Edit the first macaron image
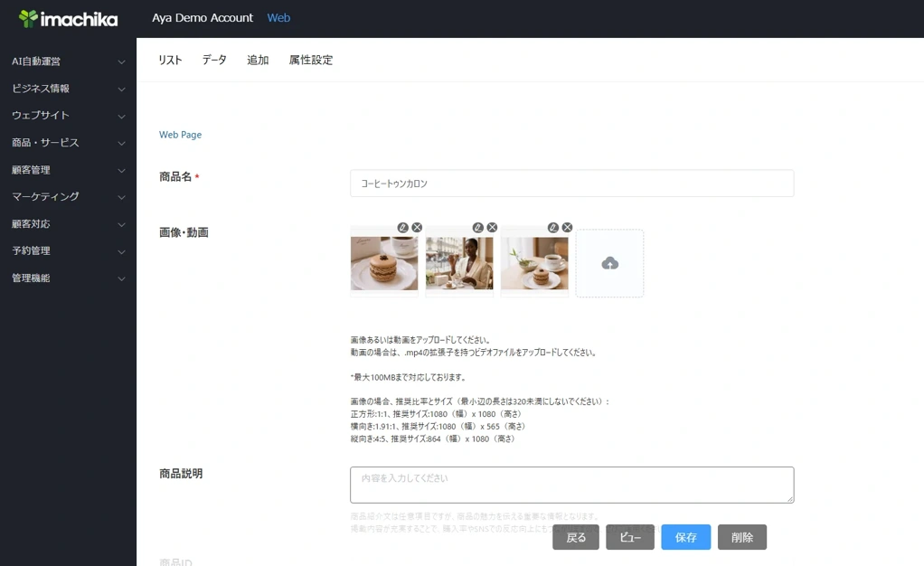Screen dimensions: 924x566 click(x=402, y=228)
